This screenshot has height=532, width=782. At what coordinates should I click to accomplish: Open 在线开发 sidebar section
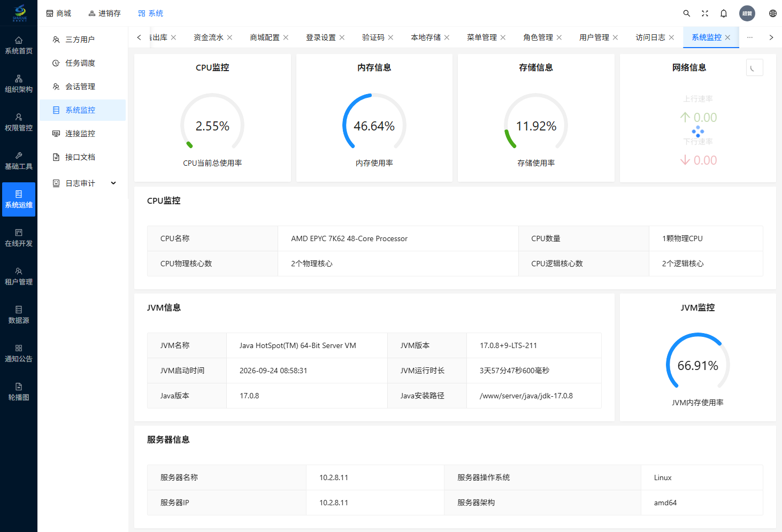(19, 238)
